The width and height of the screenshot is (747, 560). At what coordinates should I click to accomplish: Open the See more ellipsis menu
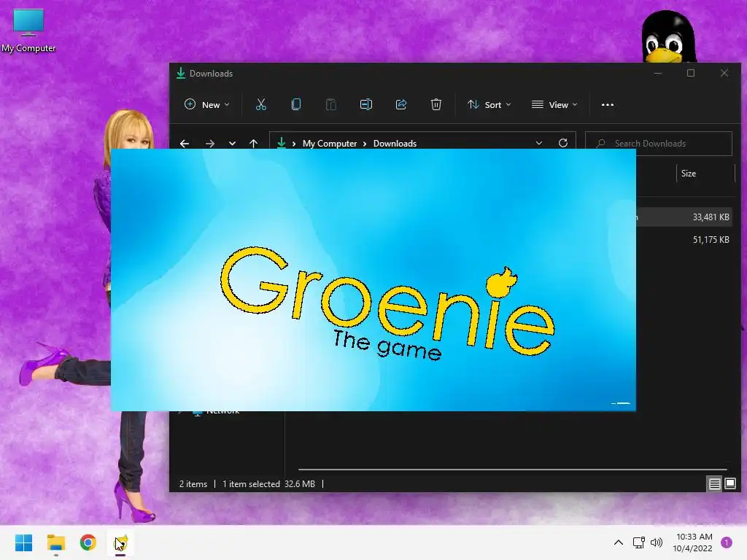(608, 105)
